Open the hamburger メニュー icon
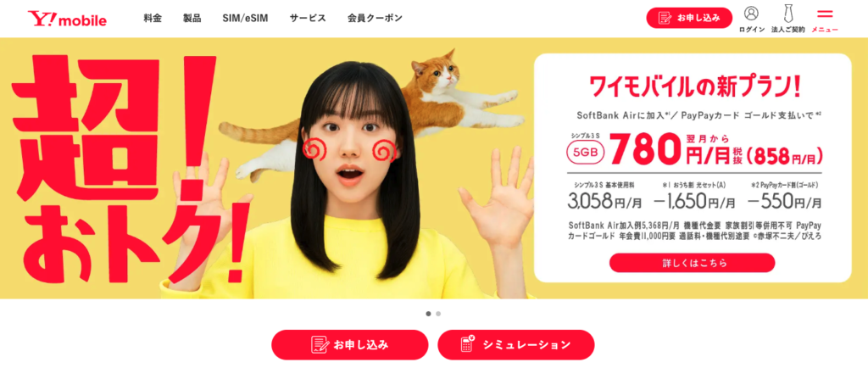Screen dimensions: 868x368 [825, 14]
